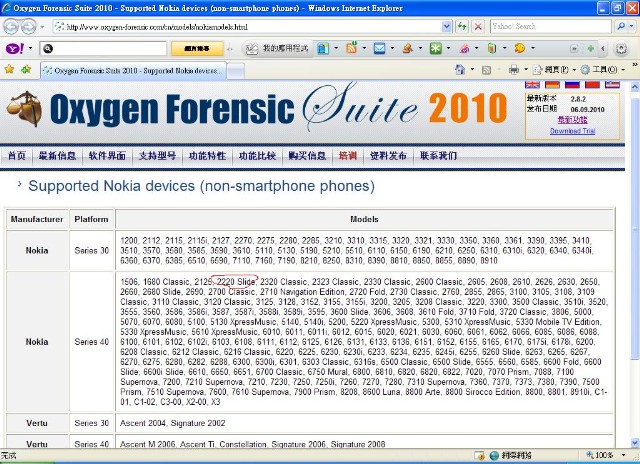Click the Yahoo! toolbar logo

pyautogui.click(x=15, y=49)
